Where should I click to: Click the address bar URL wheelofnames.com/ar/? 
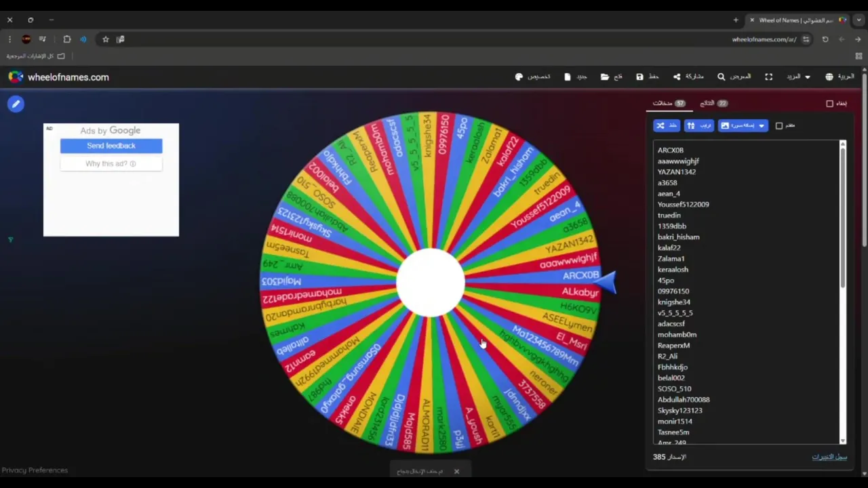764,39
